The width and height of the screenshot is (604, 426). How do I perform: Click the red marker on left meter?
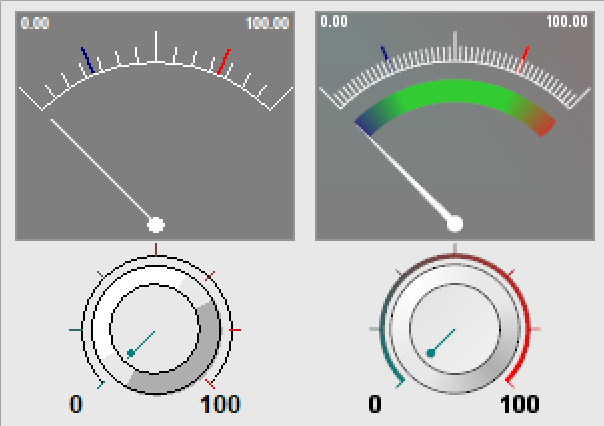(x=223, y=62)
